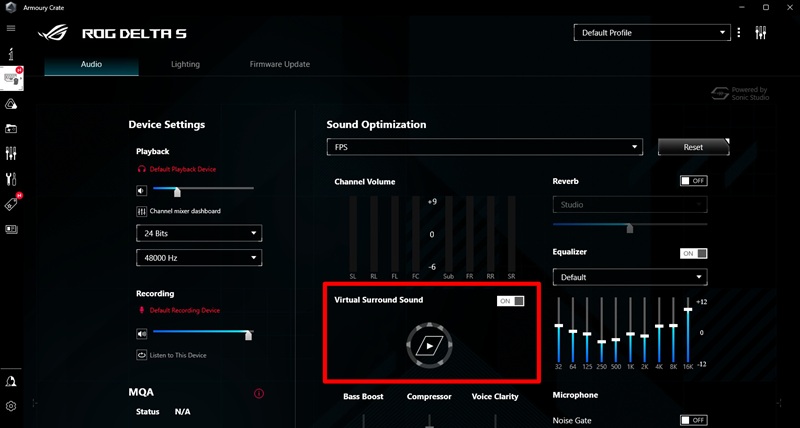Open the equalizer sliders icon top right
800x428 pixels.
click(x=761, y=33)
